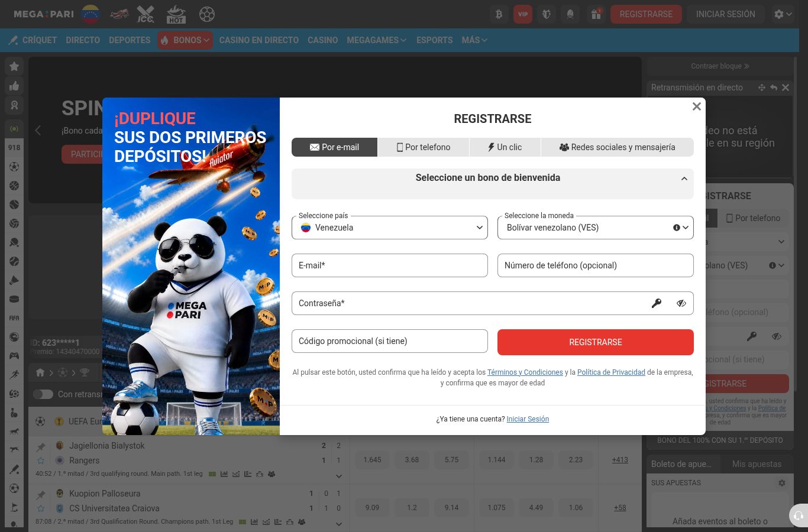
Task: Click the Bitcoin crypto payments icon
Action: point(499,14)
